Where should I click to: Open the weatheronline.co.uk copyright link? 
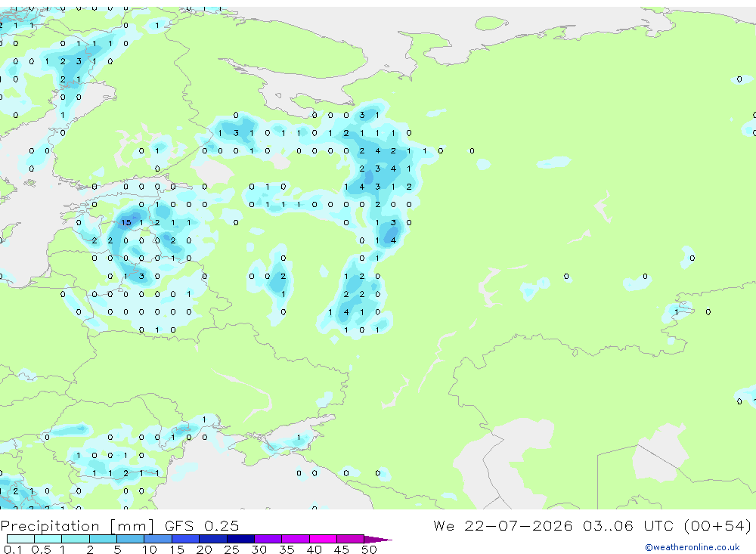pyautogui.click(x=692, y=547)
